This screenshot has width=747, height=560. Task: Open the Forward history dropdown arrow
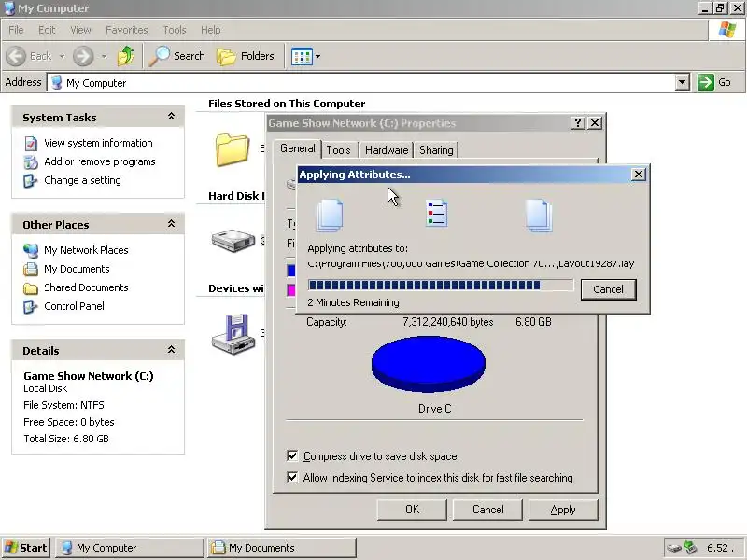(104, 56)
